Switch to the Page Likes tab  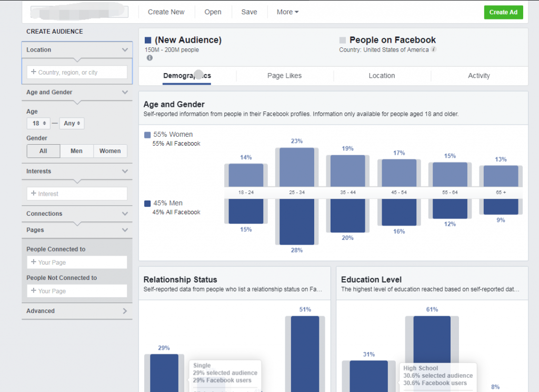(285, 76)
